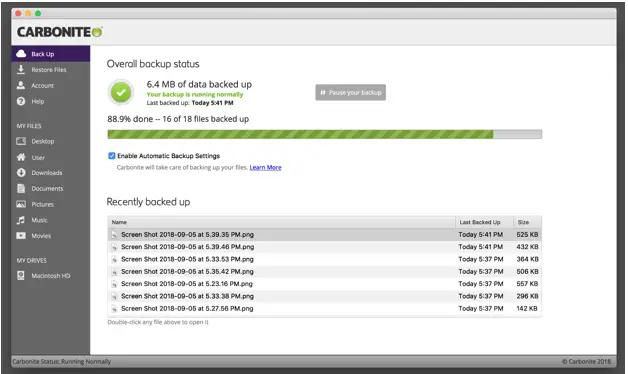Select Music label in sidebar
Image resolution: width=628 pixels, height=374 pixels.
(39, 220)
